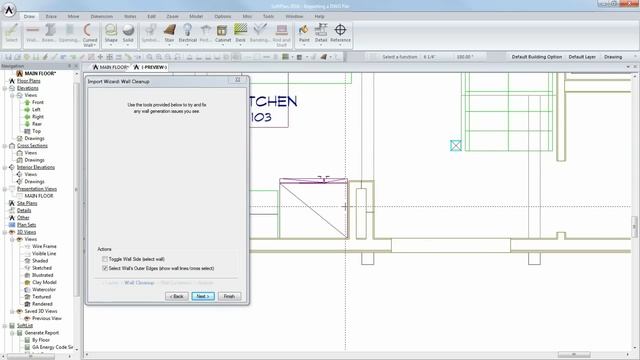Select the Electrical lightbulb tool
Viewport: 640px width, 360px height.
tap(187, 33)
